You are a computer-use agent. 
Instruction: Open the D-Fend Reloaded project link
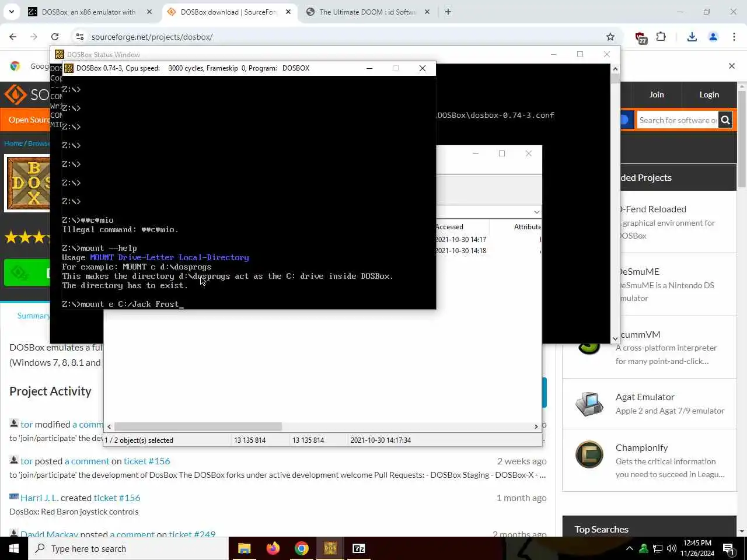pyautogui.click(x=653, y=209)
